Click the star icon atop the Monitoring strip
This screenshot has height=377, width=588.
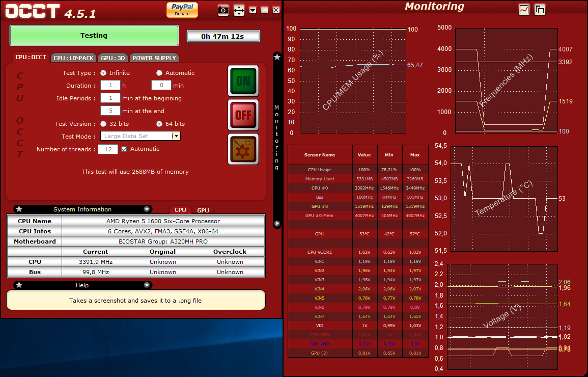click(x=277, y=57)
